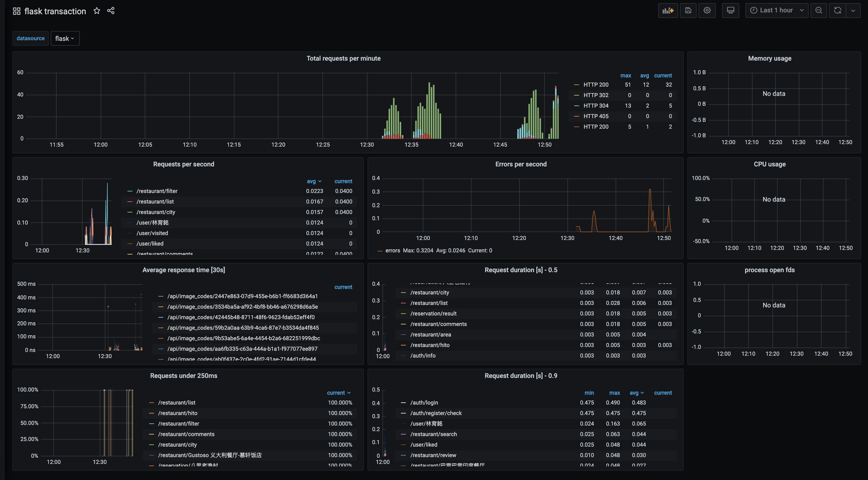Open the flask datasource dropdown
The height and width of the screenshot is (480, 868).
[x=65, y=38]
